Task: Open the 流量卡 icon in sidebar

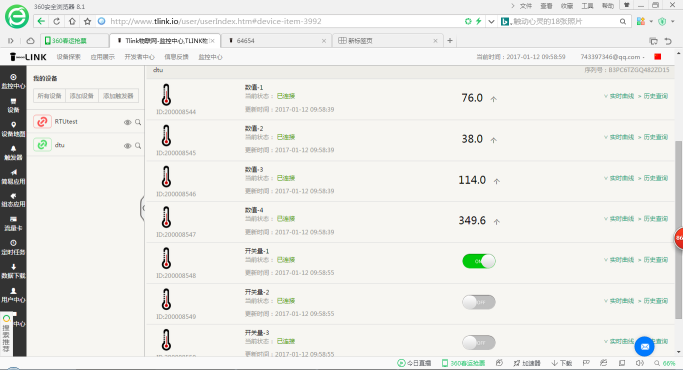Action: click(13, 219)
